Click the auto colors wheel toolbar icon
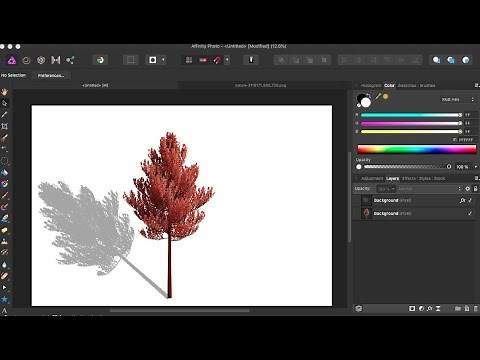This screenshot has width=480, height=360. coord(100,60)
